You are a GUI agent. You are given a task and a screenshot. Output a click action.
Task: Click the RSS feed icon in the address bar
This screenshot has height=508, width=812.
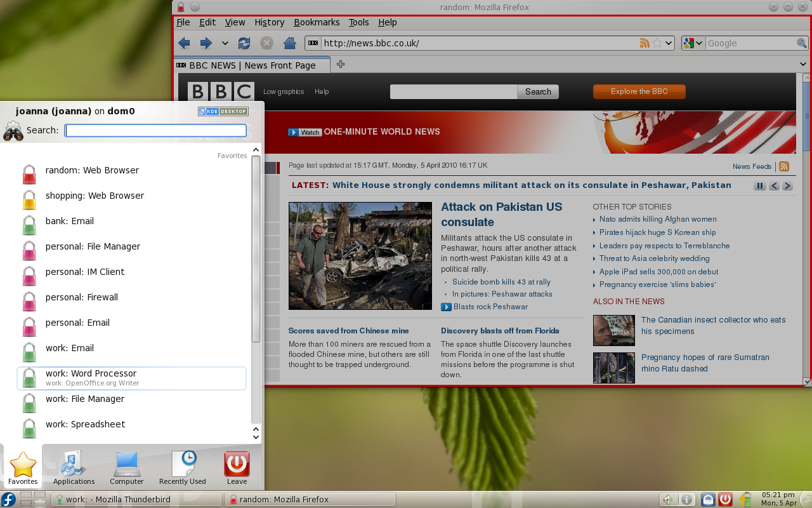point(645,43)
